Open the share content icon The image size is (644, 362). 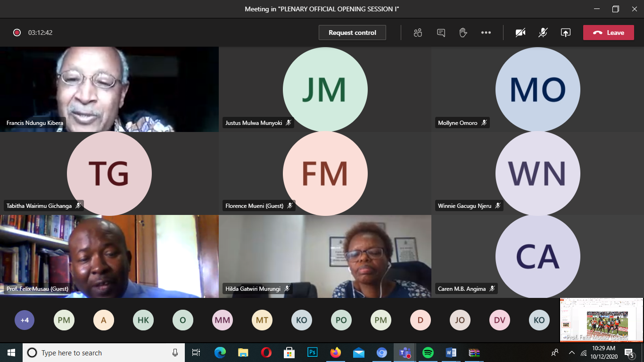[565, 33]
